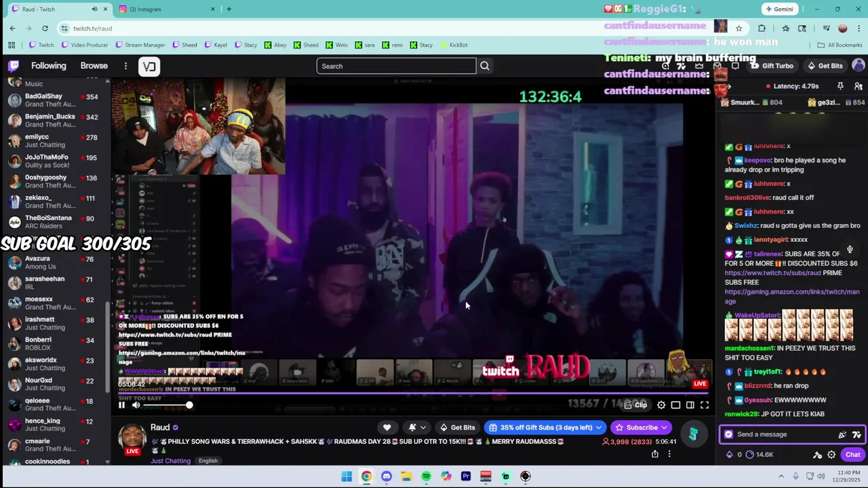
Task: Open Chrome extensions puzzle icon
Action: pyautogui.click(x=762, y=28)
